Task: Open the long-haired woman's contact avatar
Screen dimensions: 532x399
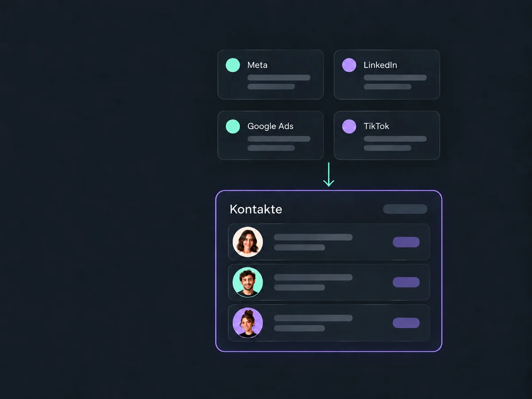Action: 248,242
